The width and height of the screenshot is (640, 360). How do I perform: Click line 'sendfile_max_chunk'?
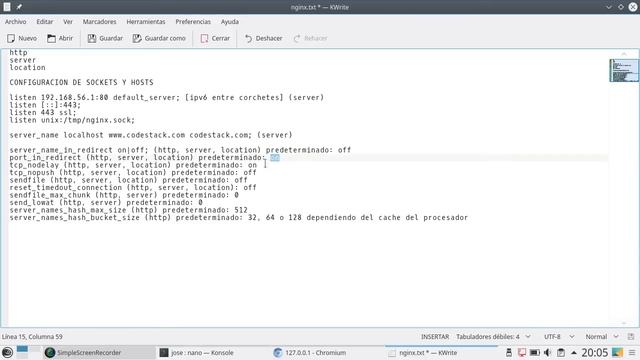[x=124, y=195]
